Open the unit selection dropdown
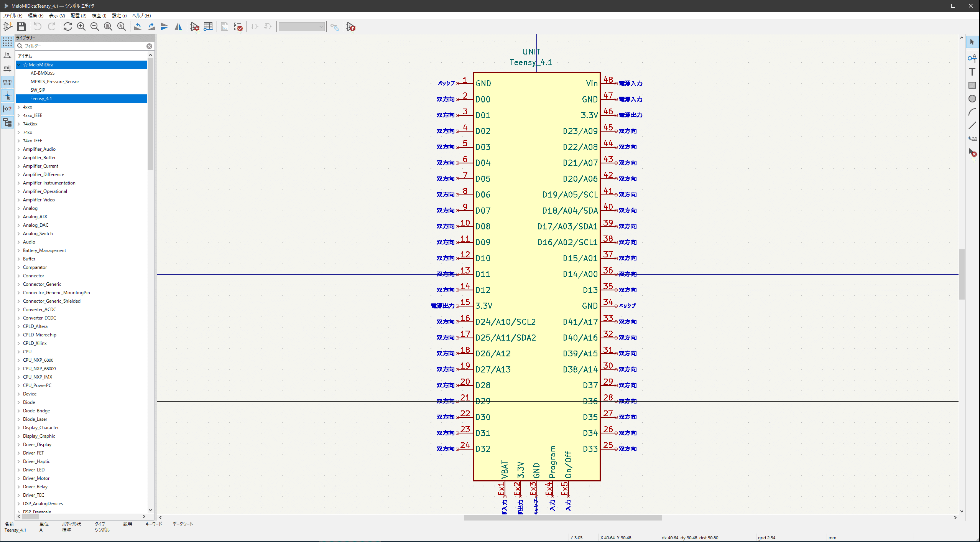The image size is (980, 542). coord(302,26)
